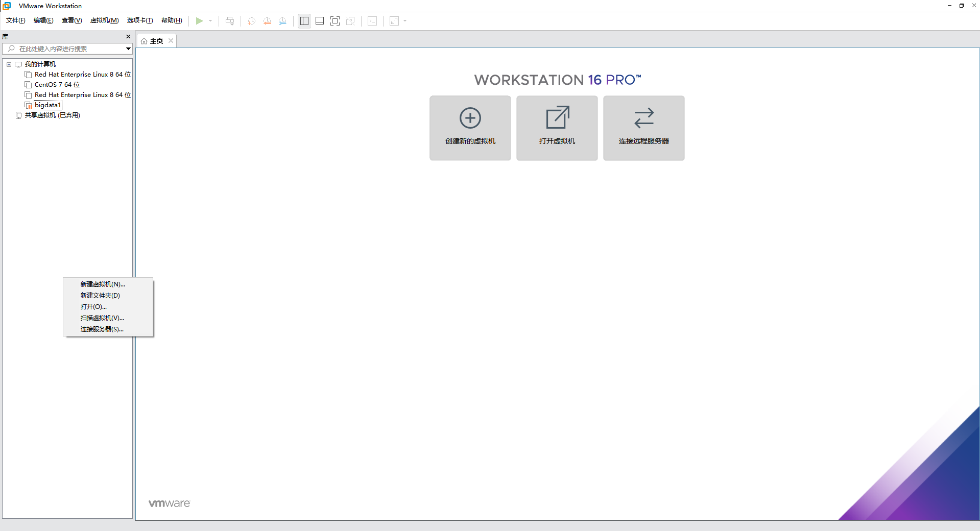
Task: Open the 创建新的虚拟机 tile
Action: (x=469, y=128)
